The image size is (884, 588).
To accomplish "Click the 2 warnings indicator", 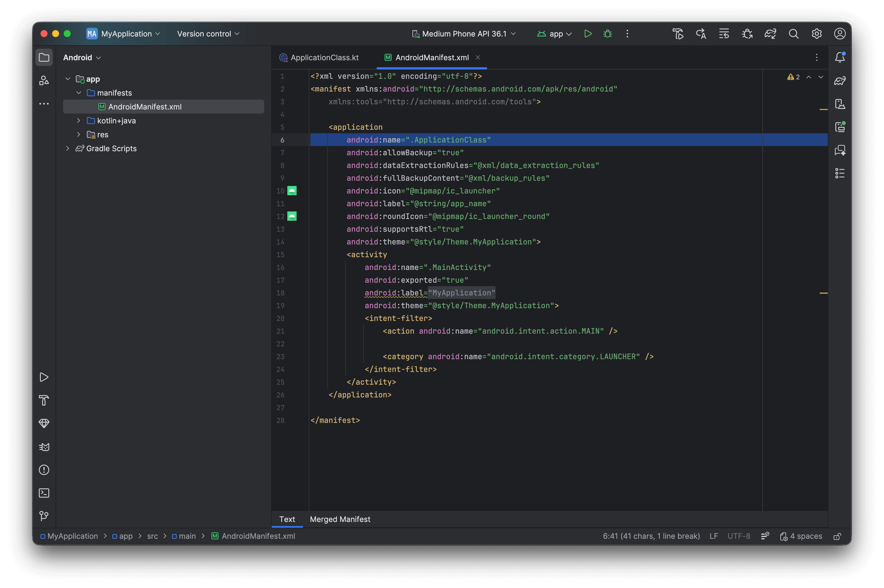I will [x=793, y=77].
